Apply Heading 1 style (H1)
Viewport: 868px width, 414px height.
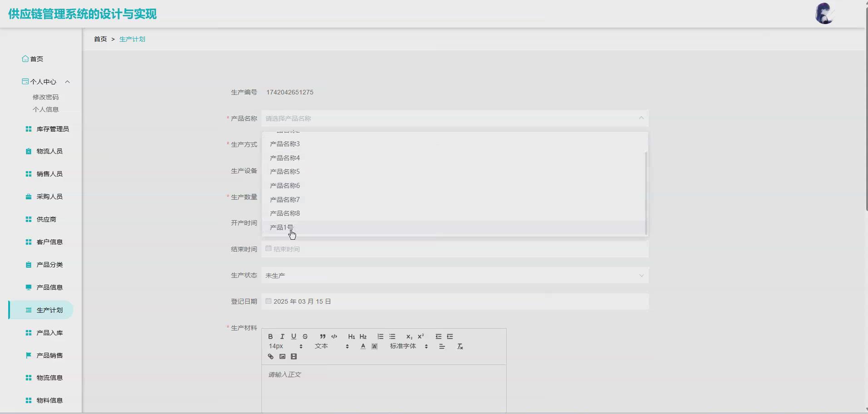point(351,336)
